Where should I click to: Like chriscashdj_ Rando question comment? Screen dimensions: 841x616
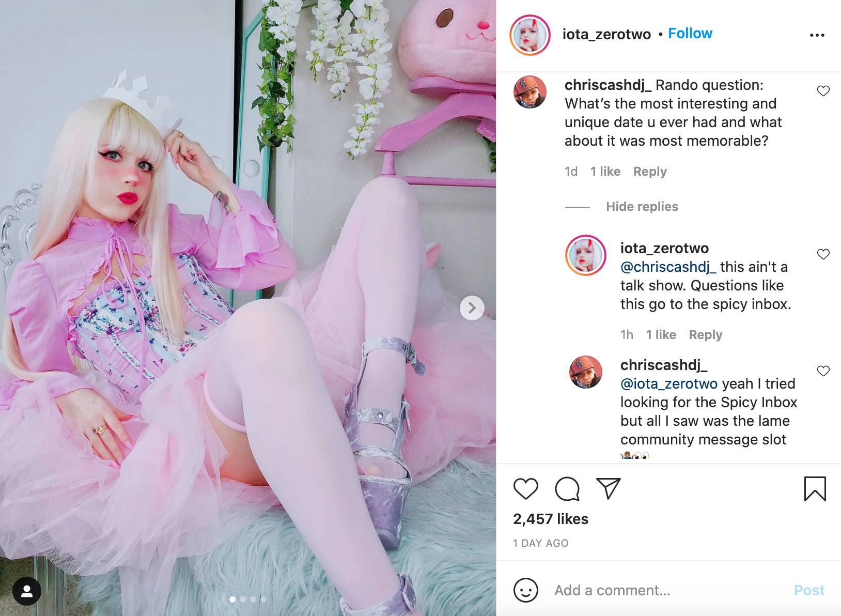point(823,91)
